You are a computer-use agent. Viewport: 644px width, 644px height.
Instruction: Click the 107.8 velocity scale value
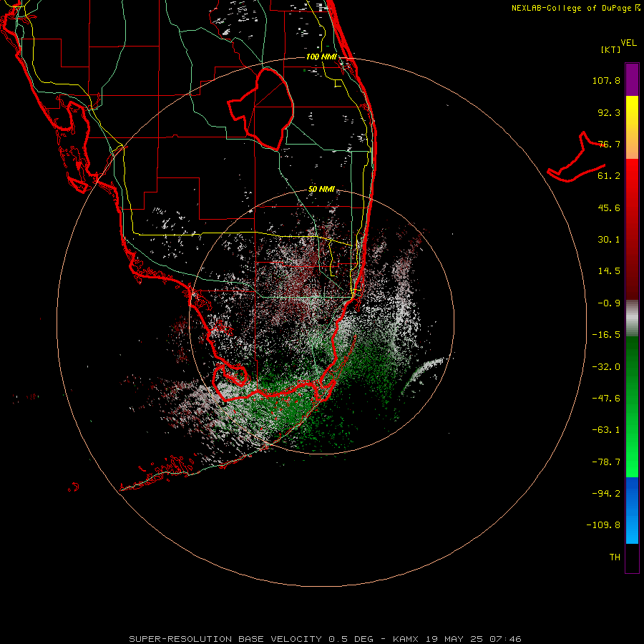606,80
